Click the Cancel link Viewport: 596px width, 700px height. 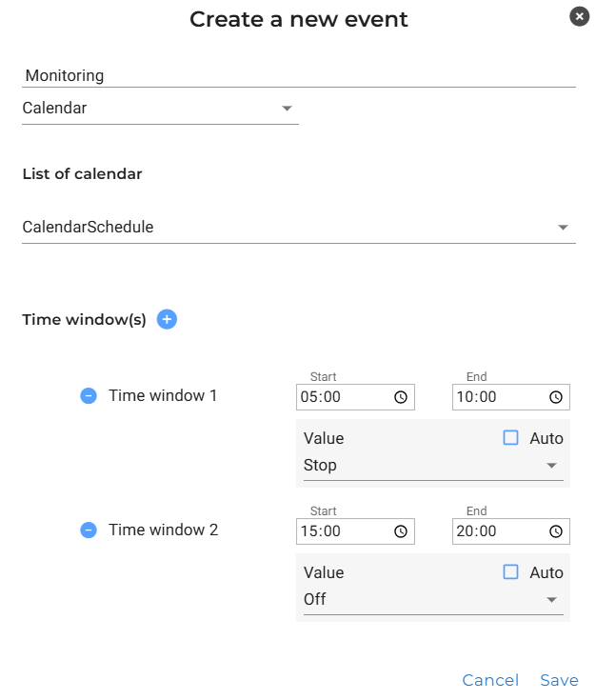[490, 680]
